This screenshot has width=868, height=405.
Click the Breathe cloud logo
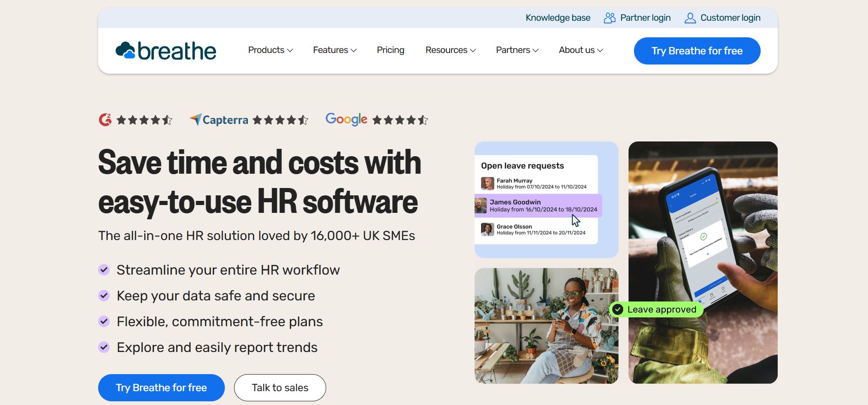pos(125,51)
